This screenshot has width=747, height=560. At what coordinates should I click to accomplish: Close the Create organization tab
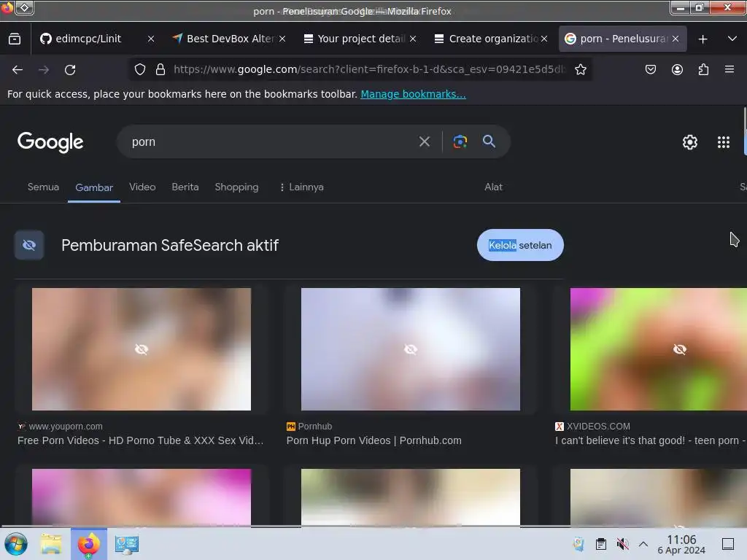pos(544,39)
